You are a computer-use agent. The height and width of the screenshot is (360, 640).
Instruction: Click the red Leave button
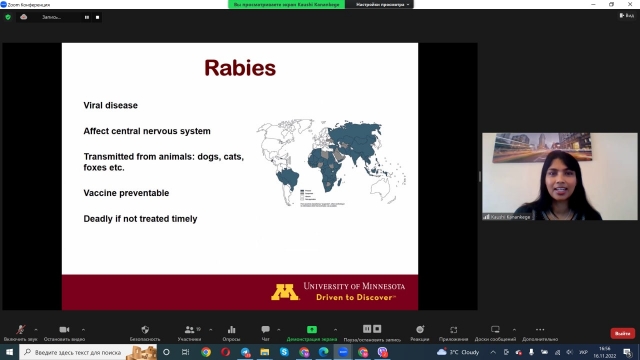(622, 333)
